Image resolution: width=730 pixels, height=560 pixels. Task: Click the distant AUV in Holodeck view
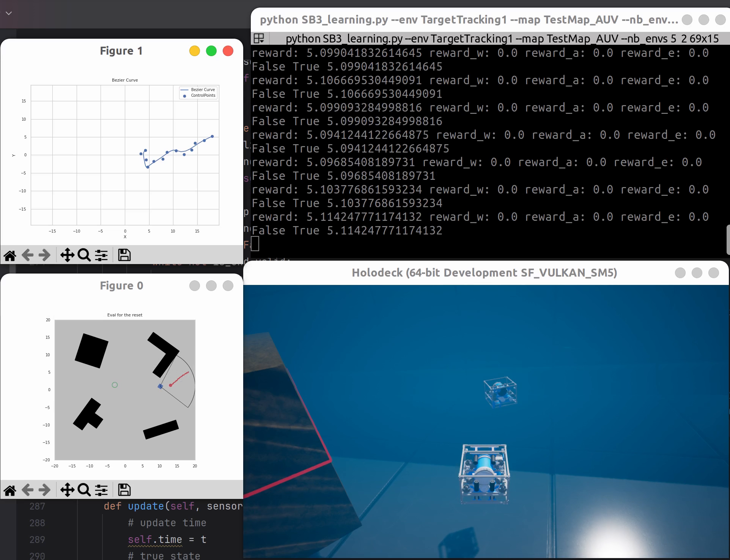click(x=500, y=392)
